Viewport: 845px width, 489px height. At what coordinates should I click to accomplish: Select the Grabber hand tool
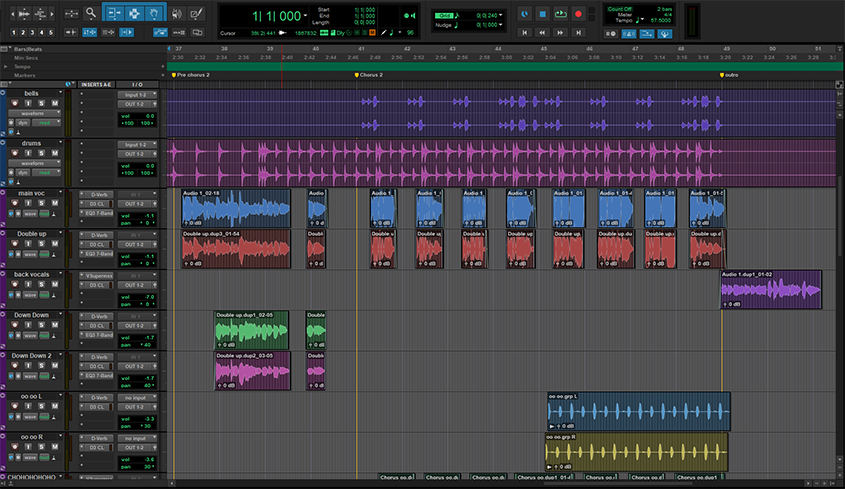[154, 14]
